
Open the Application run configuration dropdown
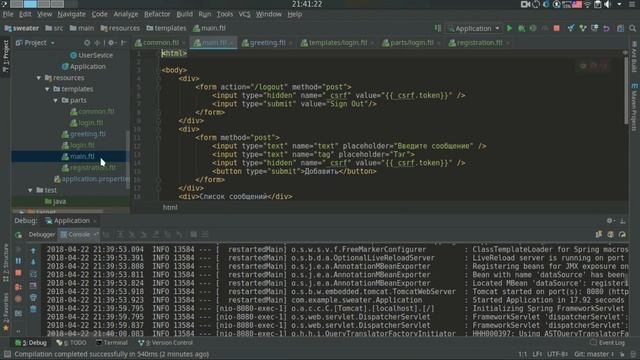tap(473, 28)
